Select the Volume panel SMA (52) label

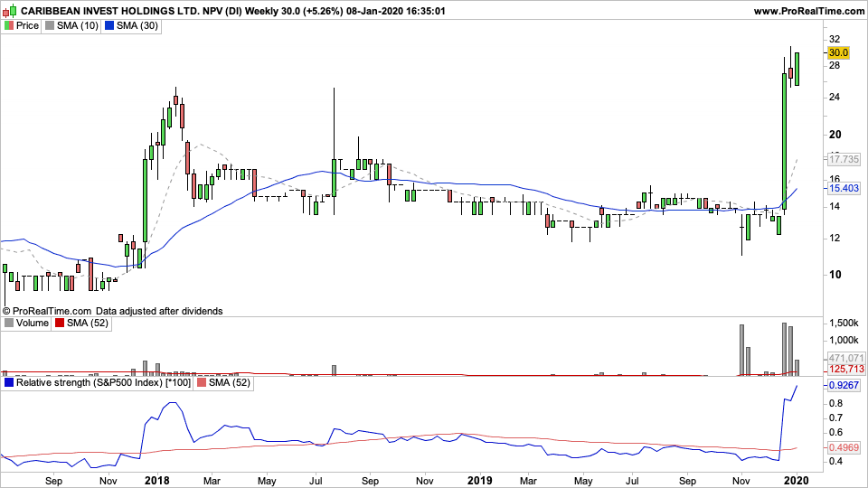(88, 324)
